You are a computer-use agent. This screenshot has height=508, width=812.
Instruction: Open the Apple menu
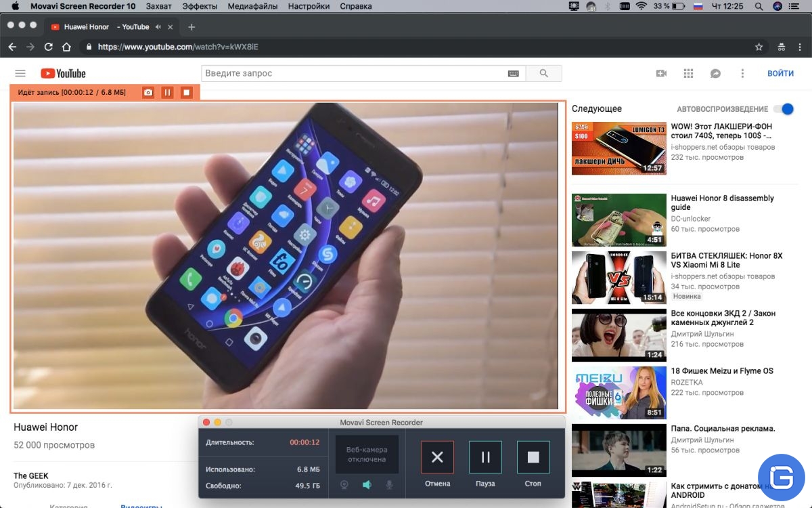[x=15, y=6]
